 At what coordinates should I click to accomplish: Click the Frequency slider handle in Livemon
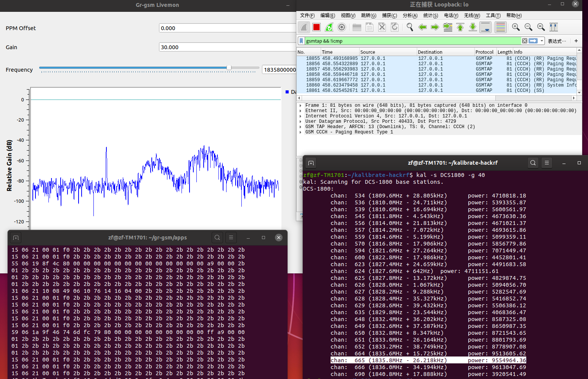pyautogui.click(x=229, y=68)
